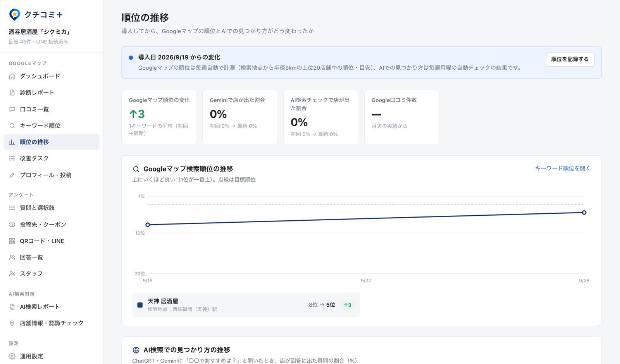The height and width of the screenshot is (364, 620).
Task: Click the 回答 45件・LINE 接続済み status text
Action: [x=38, y=42]
